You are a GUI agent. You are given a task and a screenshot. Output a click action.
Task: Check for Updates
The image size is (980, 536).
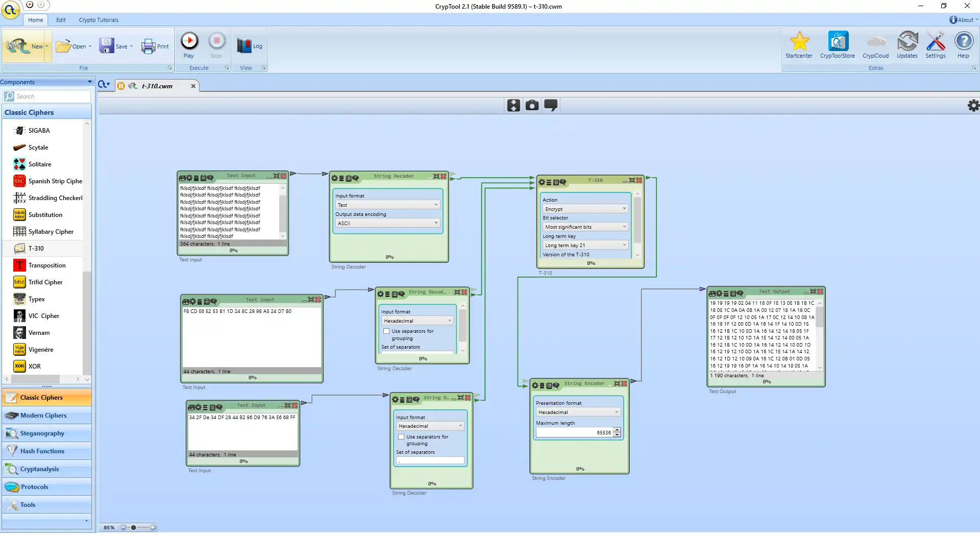click(907, 45)
